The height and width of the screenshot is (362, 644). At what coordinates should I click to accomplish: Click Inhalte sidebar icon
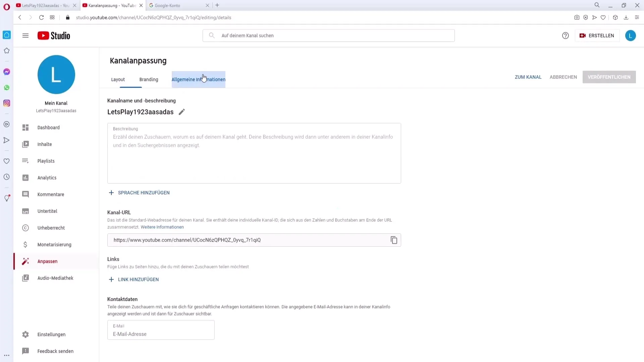(25, 144)
